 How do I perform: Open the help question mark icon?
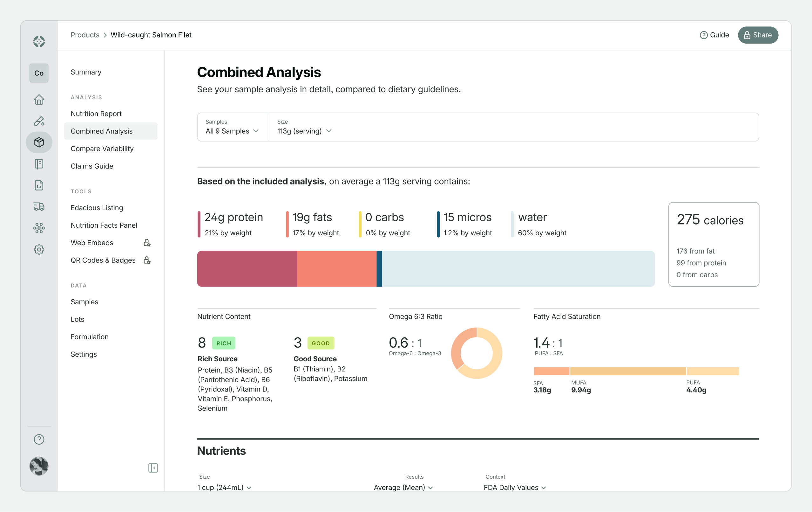click(x=39, y=439)
